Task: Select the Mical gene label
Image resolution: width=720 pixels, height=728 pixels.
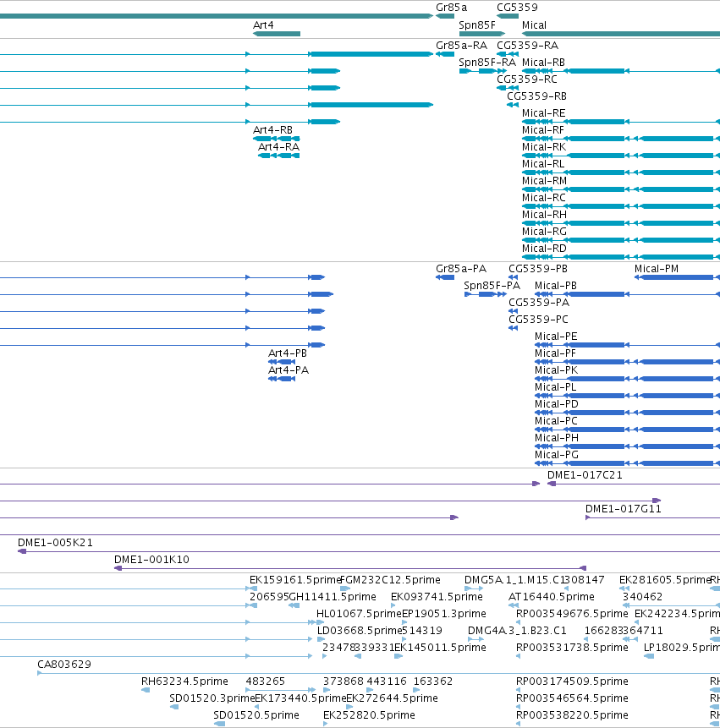Action: point(534,25)
